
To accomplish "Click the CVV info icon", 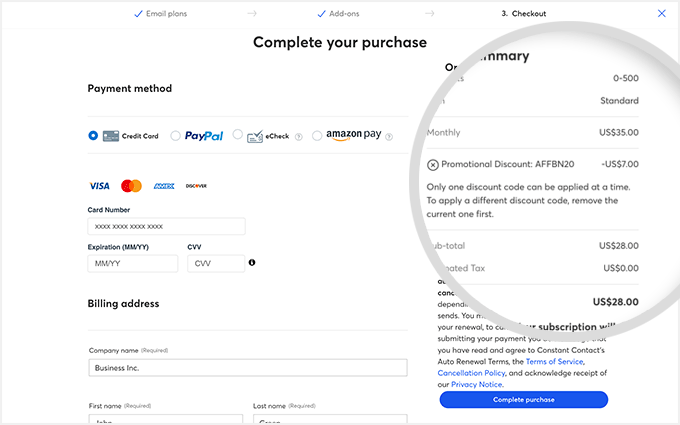I will 252,263.
